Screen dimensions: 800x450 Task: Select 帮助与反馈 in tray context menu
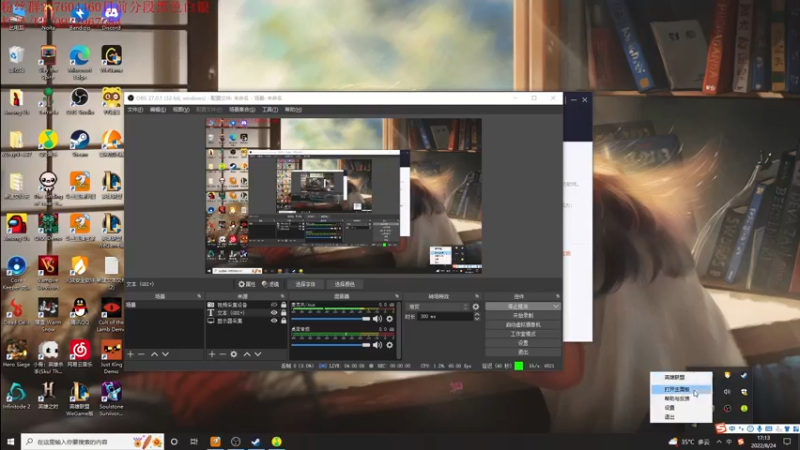click(x=681, y=398)
